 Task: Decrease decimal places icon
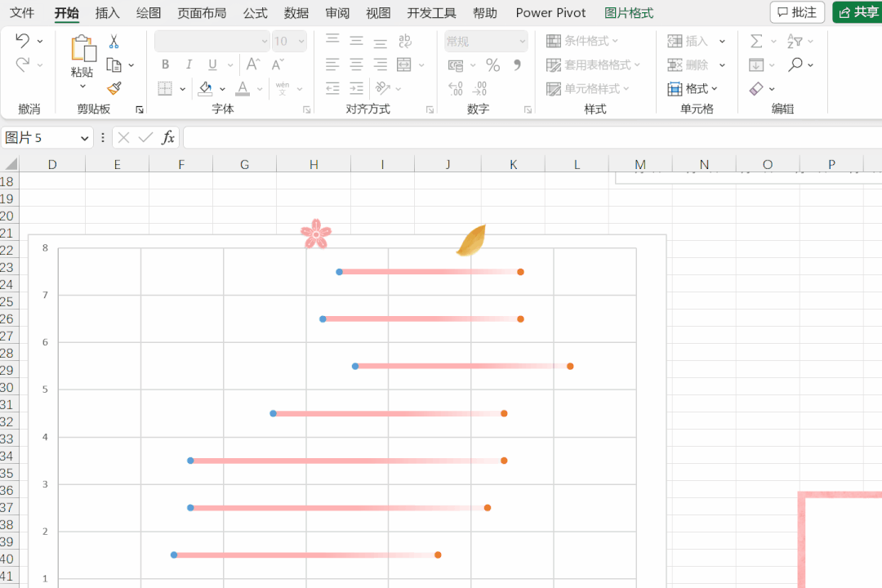coord(480,88)
